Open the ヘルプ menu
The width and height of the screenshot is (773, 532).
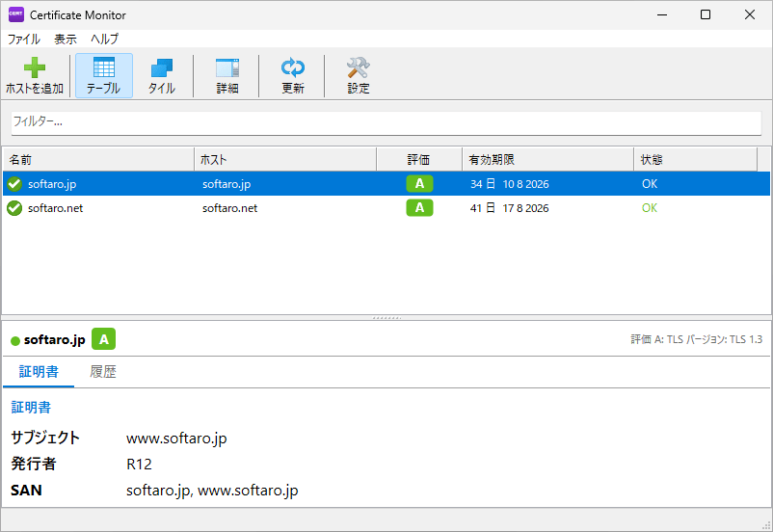coord(104,39)
